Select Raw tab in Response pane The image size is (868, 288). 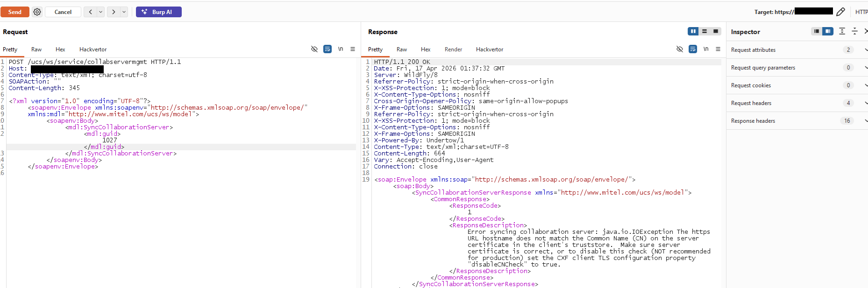pos(402,49)
